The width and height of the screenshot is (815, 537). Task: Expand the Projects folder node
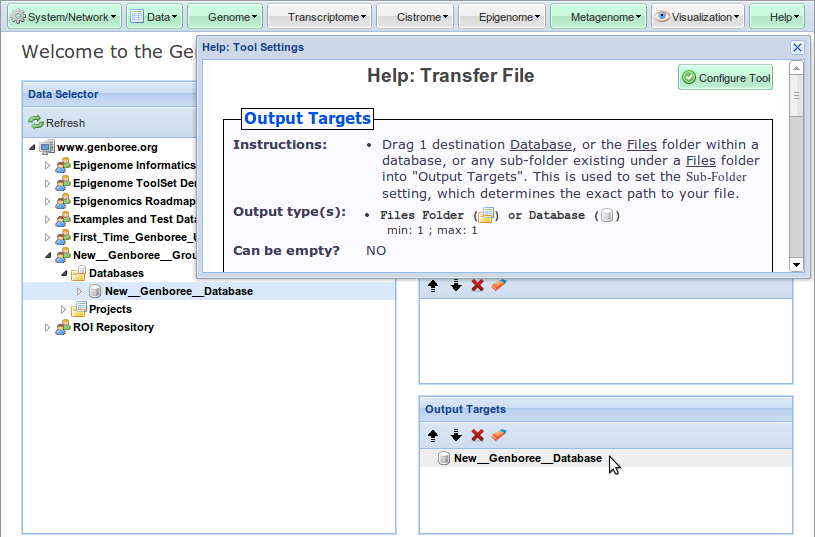[x=63, y=309]
